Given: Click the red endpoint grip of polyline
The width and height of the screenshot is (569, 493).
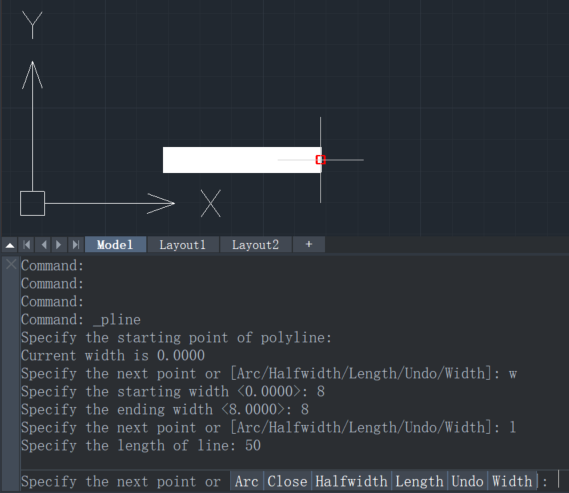Looking at the screenshot, I should click(320, 160).
